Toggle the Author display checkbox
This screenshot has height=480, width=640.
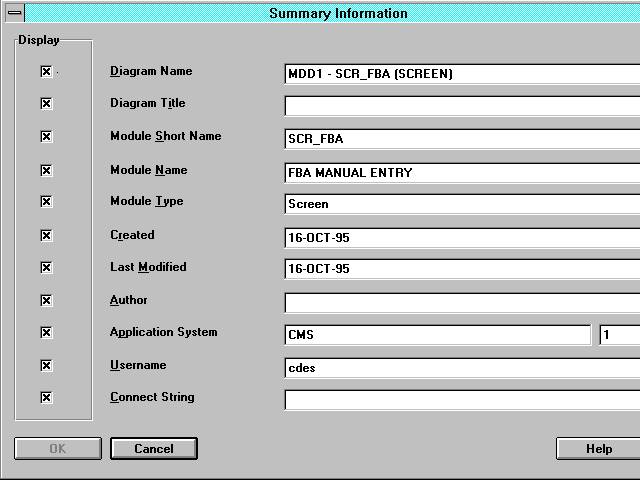point(46,301)
